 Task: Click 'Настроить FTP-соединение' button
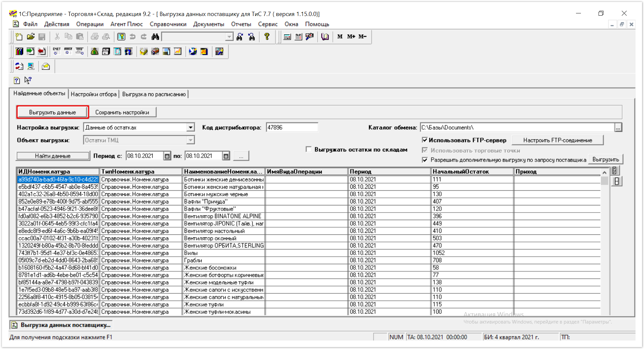[x=557, y=140]
